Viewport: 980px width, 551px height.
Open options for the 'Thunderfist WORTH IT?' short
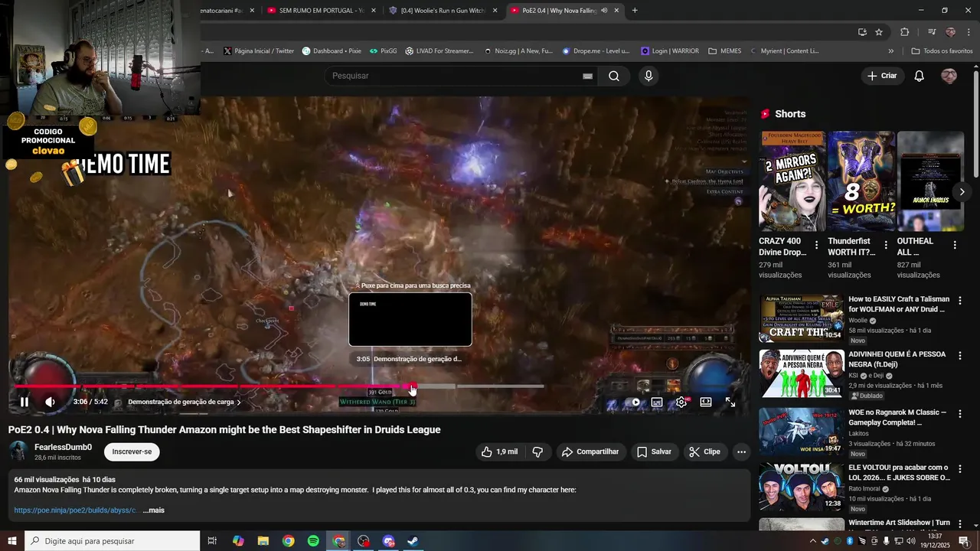tap(886, 245)
